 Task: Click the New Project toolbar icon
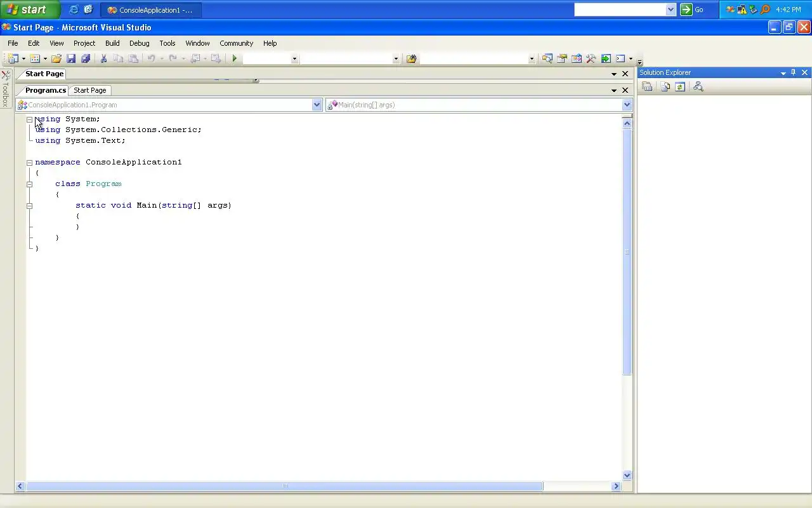coord(13,58)
